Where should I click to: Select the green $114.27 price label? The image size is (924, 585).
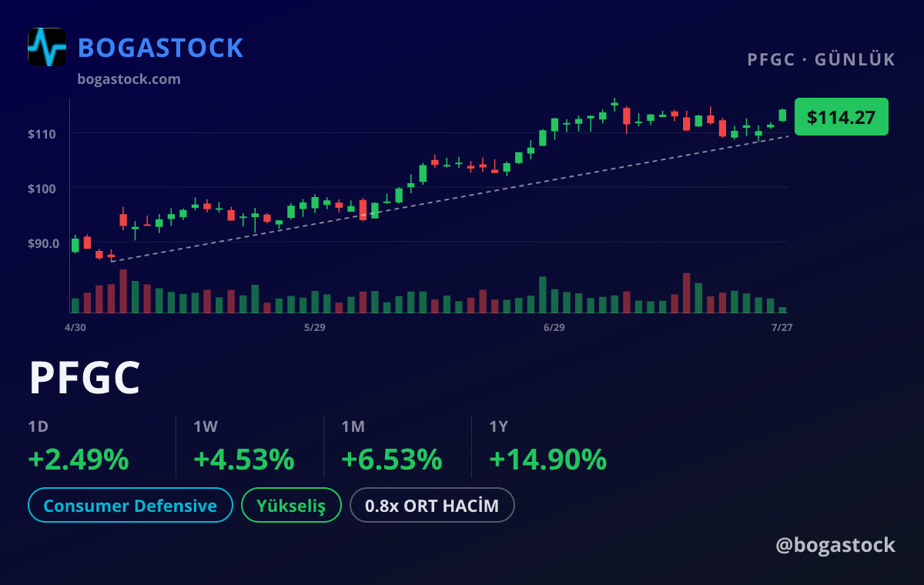pyautogui.click(x=841, y=117)
